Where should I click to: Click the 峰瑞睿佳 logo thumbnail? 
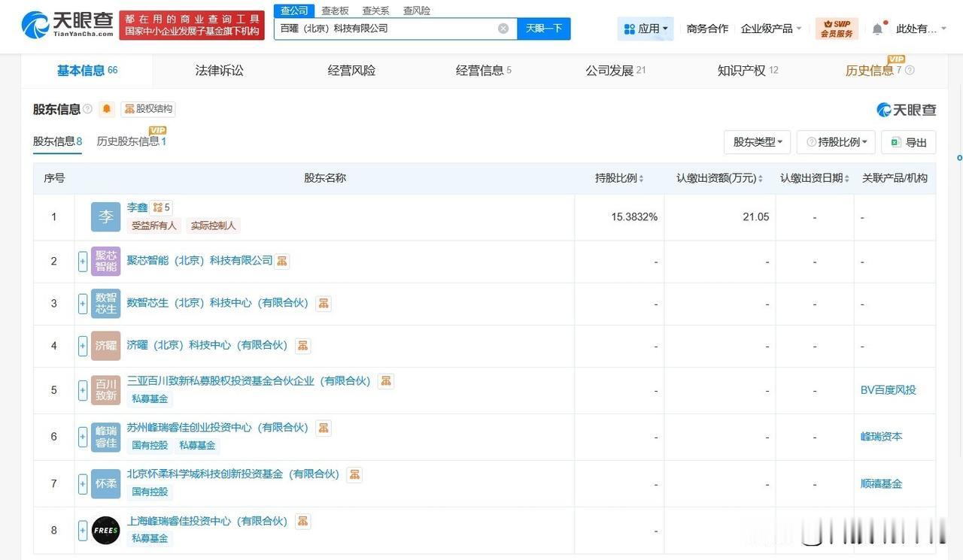pos(105,437)
